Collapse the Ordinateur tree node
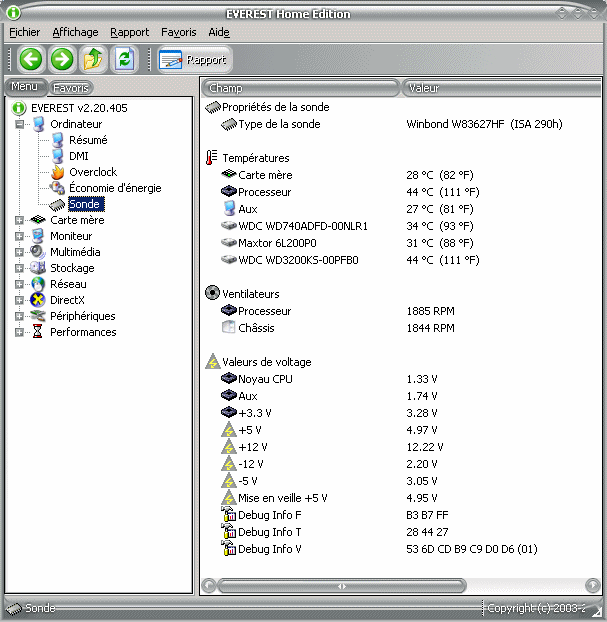The width and height of the screenshot is (607, 622). (x=19, y=124)
